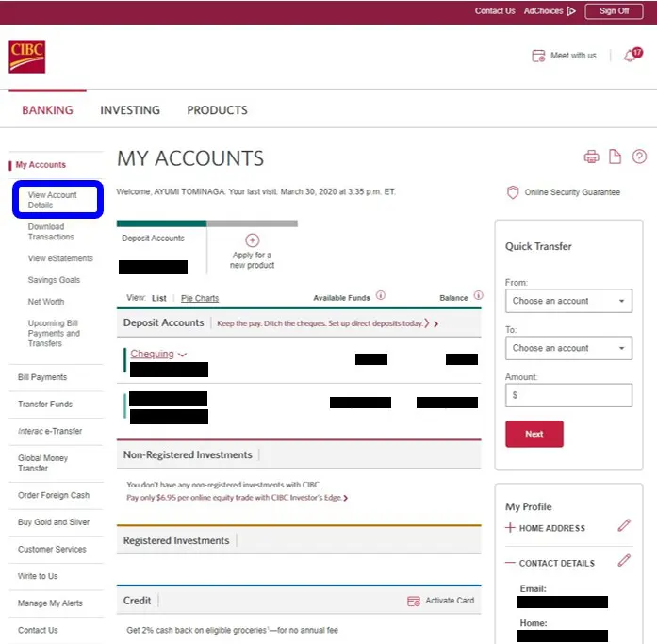The image size is (657, 644).
Task: Open the Chequing account link
Action: coord(152,354)
